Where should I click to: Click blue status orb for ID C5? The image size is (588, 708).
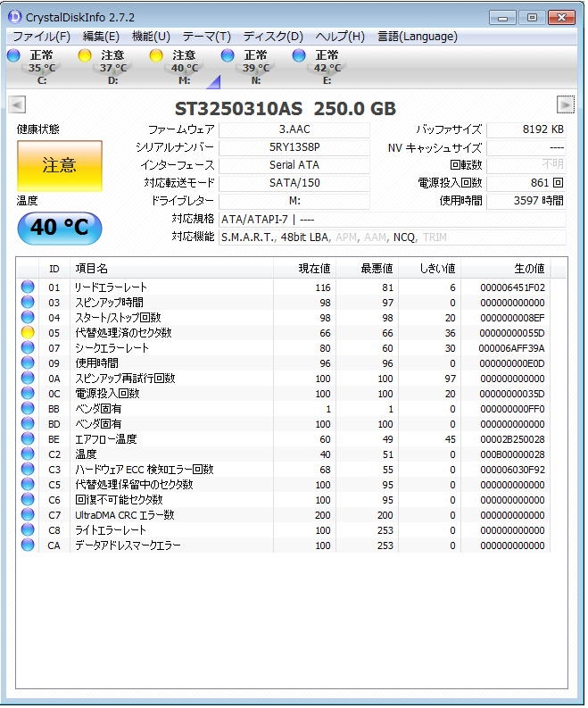[x=28, y=485]
